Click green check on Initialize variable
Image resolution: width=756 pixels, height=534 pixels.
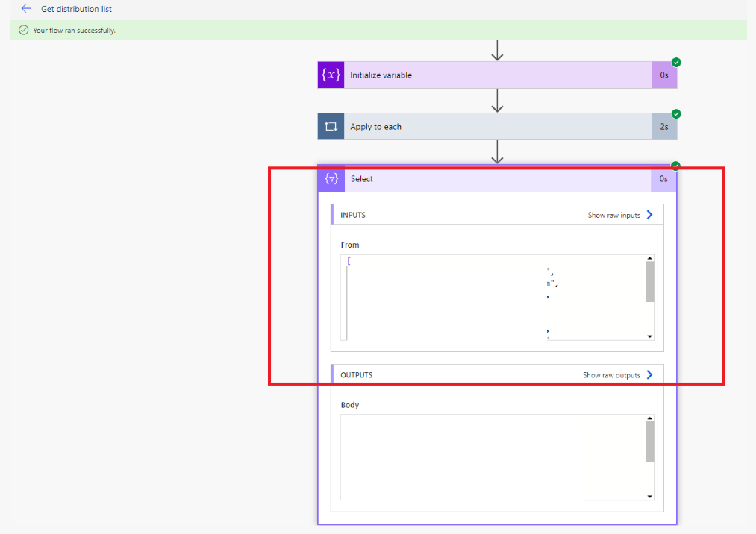tap(676, 62)
